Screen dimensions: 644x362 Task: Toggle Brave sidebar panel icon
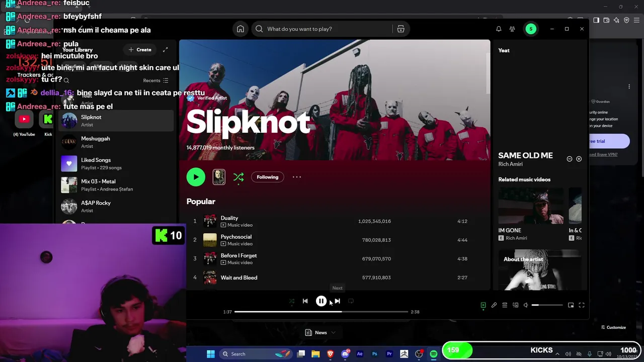click(596, 20)
